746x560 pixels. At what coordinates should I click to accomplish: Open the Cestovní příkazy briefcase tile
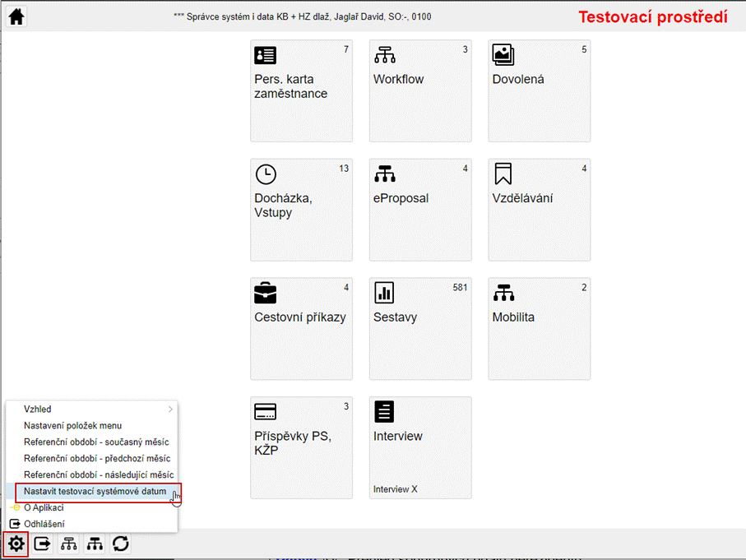[301, 328]
